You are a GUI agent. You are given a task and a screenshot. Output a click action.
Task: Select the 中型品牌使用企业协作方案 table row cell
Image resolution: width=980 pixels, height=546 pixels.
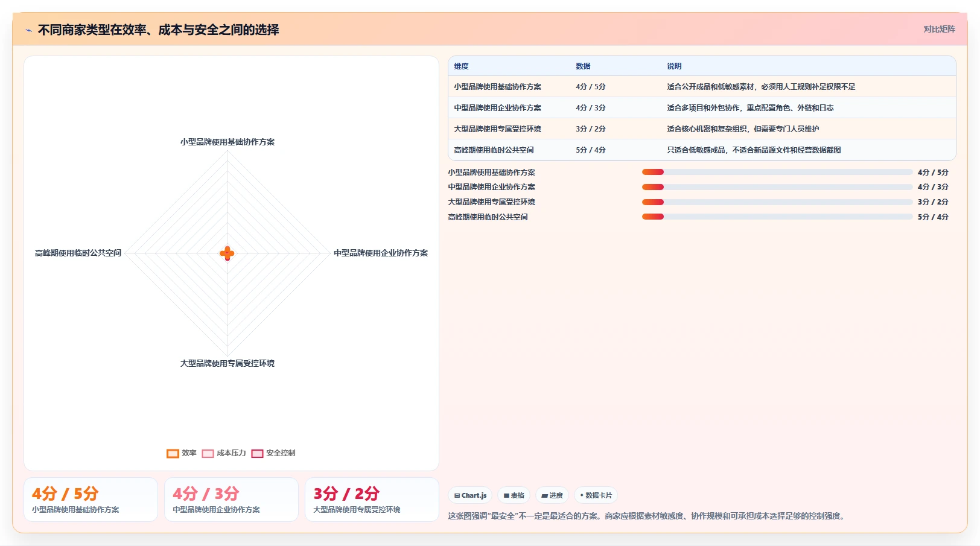[498, 108]
